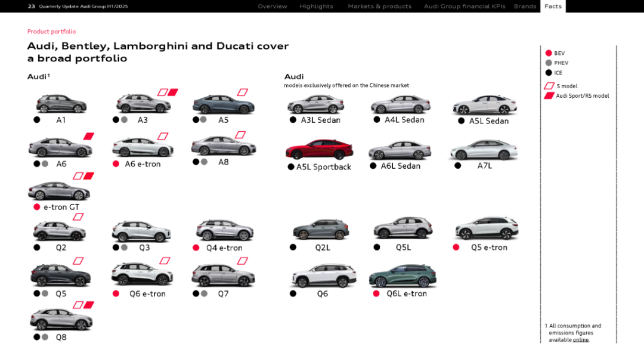
Task: Click the Audi Sport/RS model legend icon
Action: [x=549, y=95]
